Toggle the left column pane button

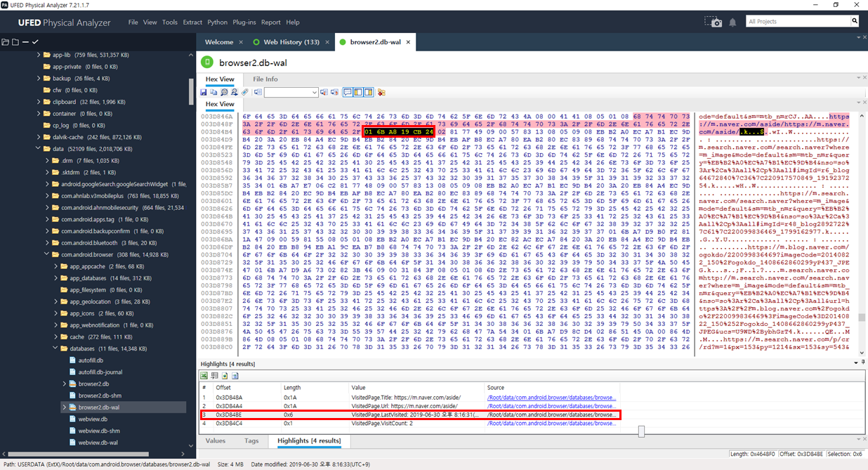pyautogui.click(x=358, y=92)
